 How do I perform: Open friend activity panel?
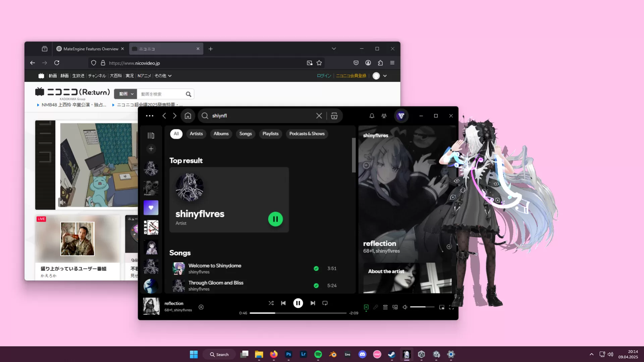pos(384,116)
